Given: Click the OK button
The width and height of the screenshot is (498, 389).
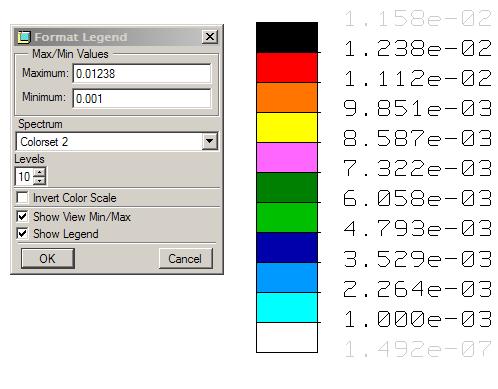Looking at the screenshot, I should coord(48,258).
